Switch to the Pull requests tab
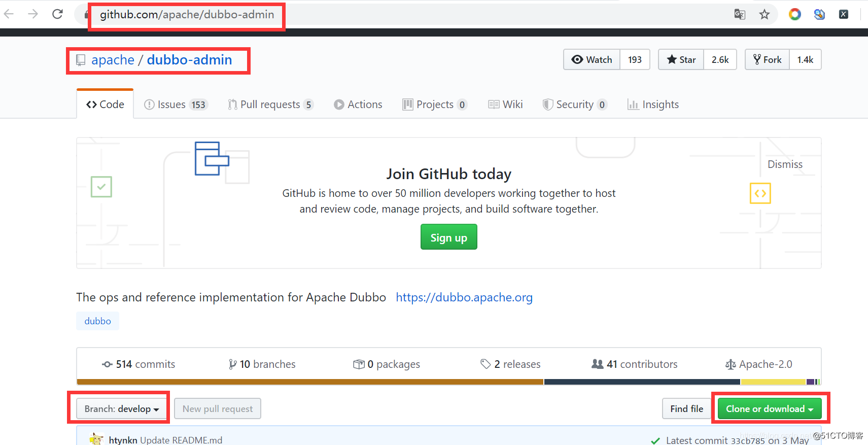Image resolution: width=868 pixels, height=445 pixels. [271, 105]
